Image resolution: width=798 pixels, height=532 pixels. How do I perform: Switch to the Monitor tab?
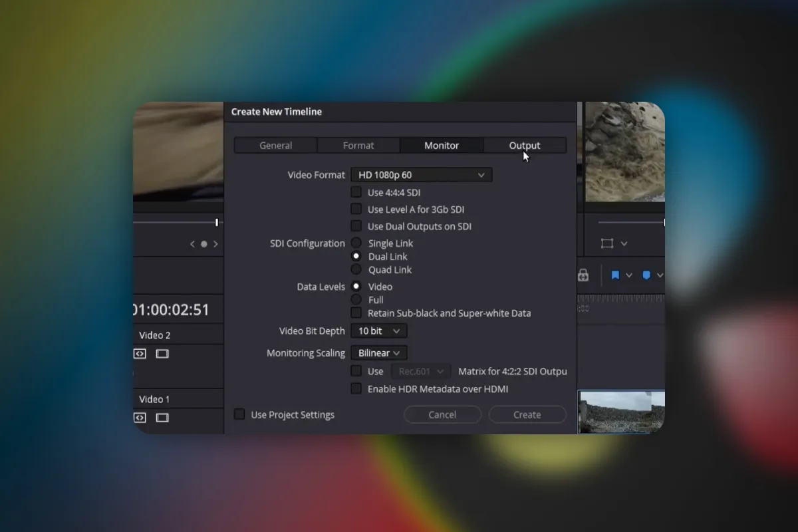click(442, 145)
